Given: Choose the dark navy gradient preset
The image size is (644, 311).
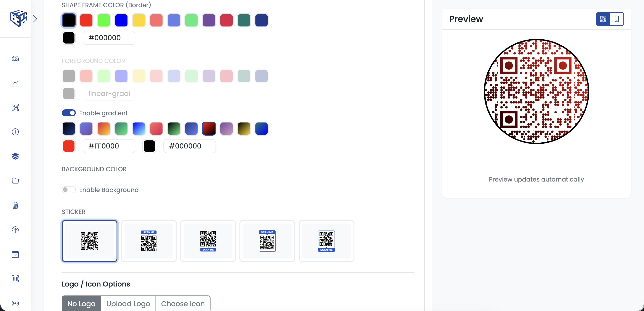Looking at the screenshot, I should pyautogui.click(x=69, y=129).
